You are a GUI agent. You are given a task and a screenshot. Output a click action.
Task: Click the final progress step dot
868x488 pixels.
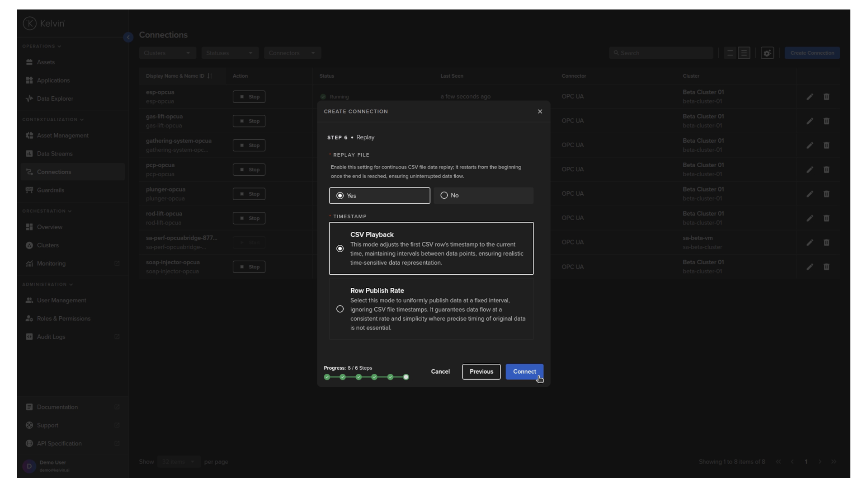click(406, 377)
